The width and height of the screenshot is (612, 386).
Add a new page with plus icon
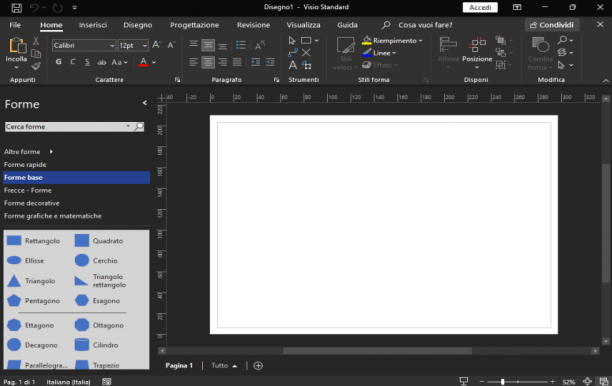(x=258, y=366)
